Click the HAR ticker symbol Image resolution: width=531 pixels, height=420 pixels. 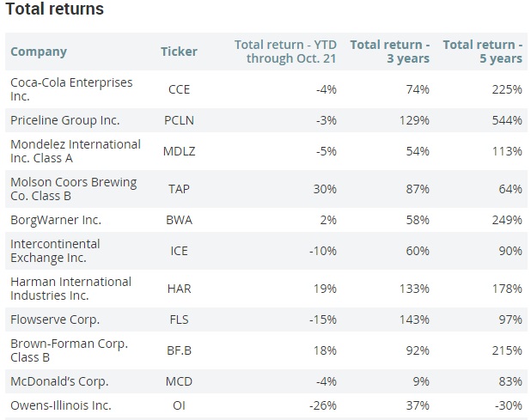pyautogui.click(x=179, y=289)
